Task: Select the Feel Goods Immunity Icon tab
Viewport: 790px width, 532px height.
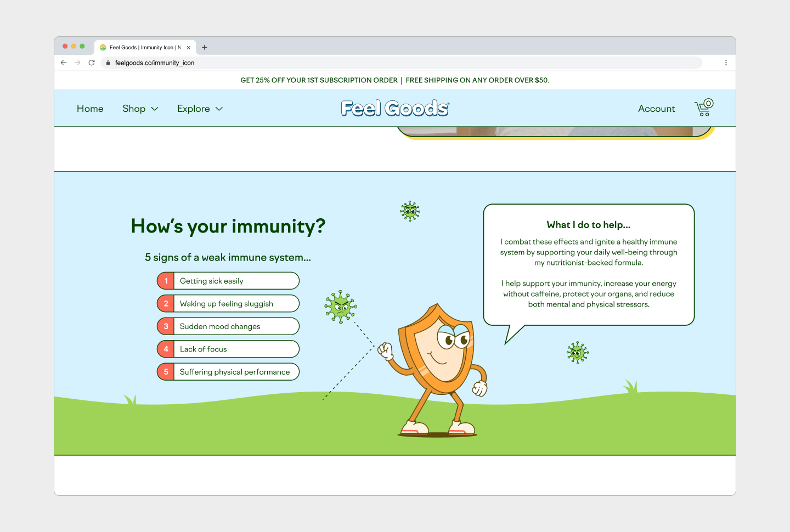Action: [145, 48]
